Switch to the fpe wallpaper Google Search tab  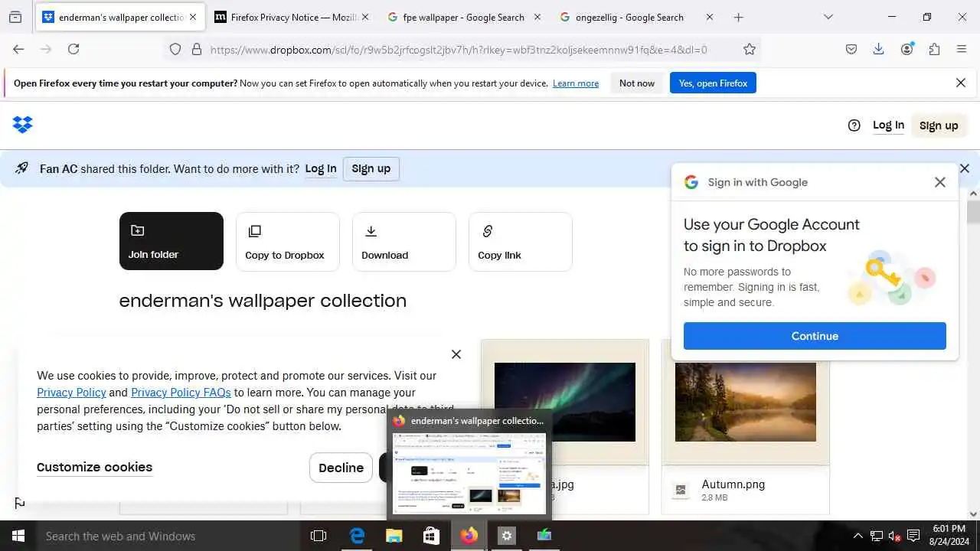(464, 17)
